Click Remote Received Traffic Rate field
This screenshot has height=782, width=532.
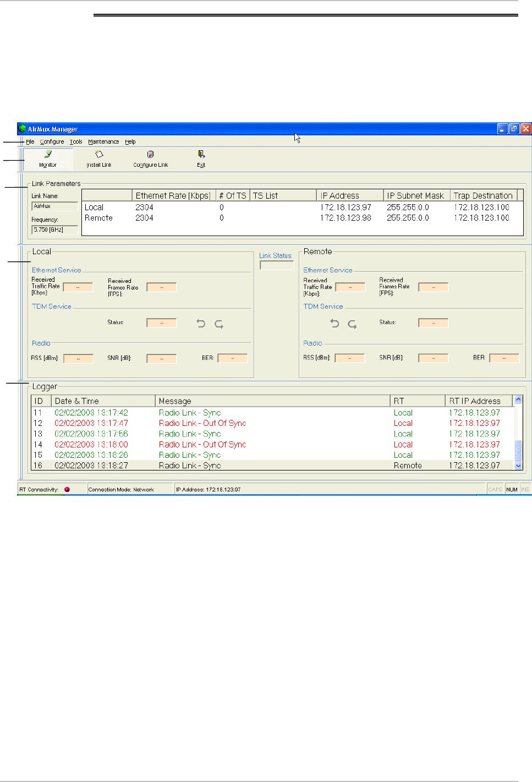tap(350, 287)
